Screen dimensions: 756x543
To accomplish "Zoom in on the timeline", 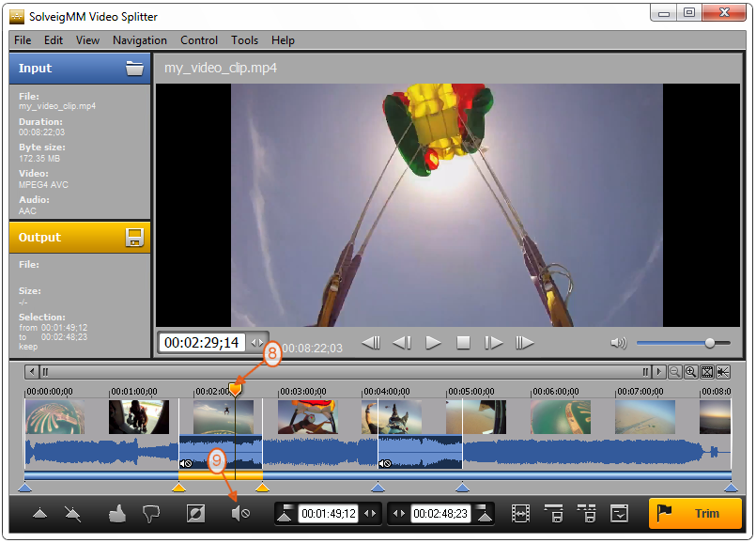I will tap(690, 372).
